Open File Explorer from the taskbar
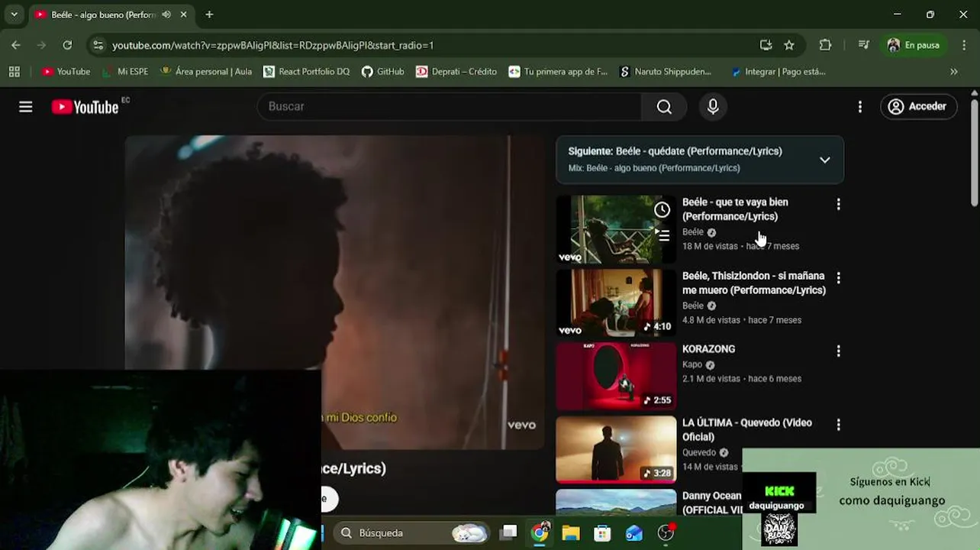Viewport: 980px width, 550px height. pos(571,533)
